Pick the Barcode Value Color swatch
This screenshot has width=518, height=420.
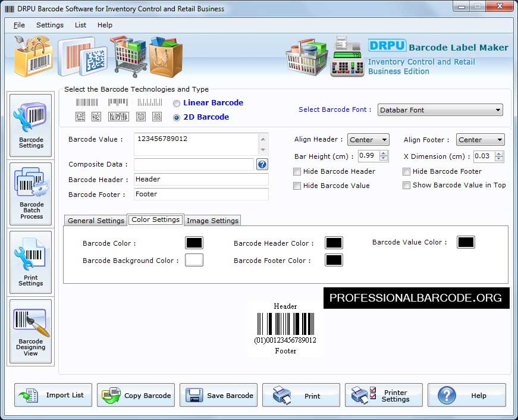click(x=466, y=242)
